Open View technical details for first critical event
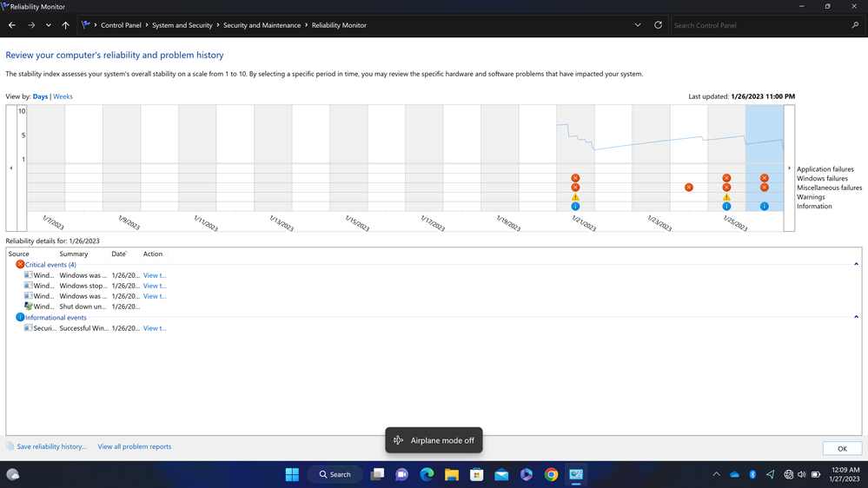The height and width of the screenshot is (488, 868). (x=155, y=275)
